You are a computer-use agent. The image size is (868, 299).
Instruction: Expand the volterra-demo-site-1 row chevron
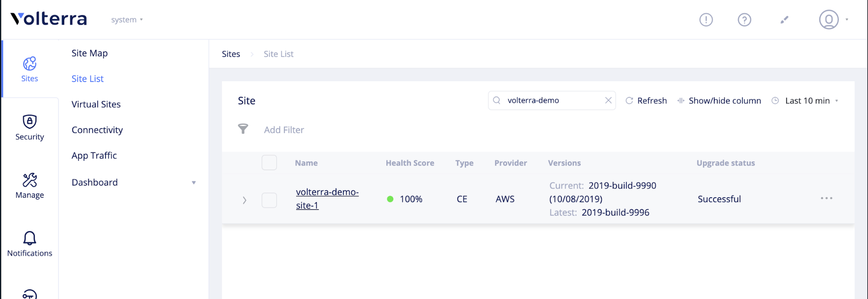(x=244, y=200)
